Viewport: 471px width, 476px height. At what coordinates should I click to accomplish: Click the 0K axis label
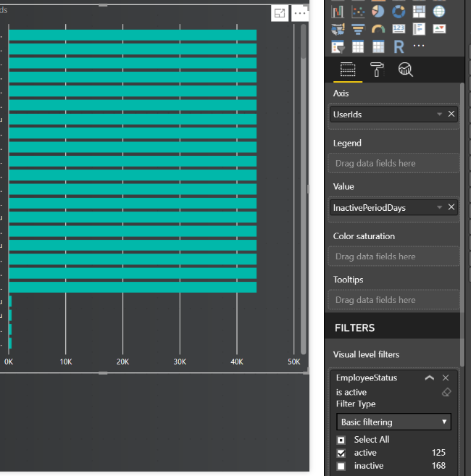coord(9,362)
